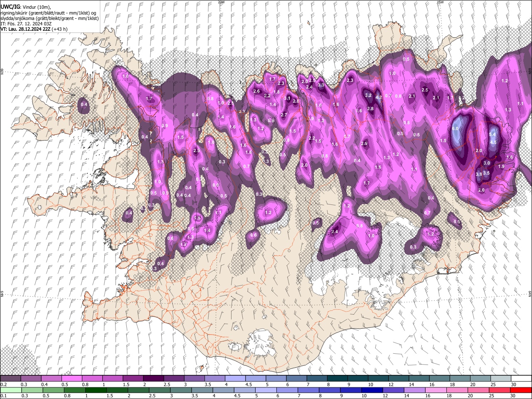Click the 'UWC/IG' title in the header box
Viewport: 532px width, 399px height.
(10, 7)
